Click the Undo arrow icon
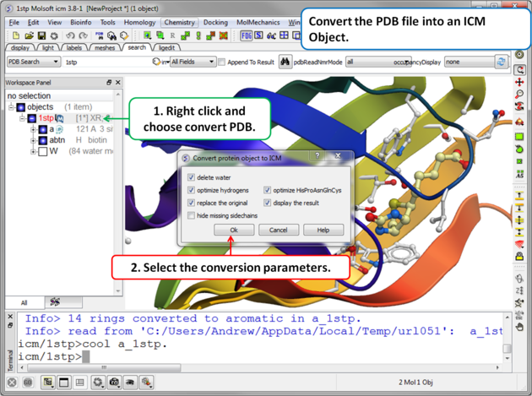This screenshot has width=532, height=396. point(71,35)
